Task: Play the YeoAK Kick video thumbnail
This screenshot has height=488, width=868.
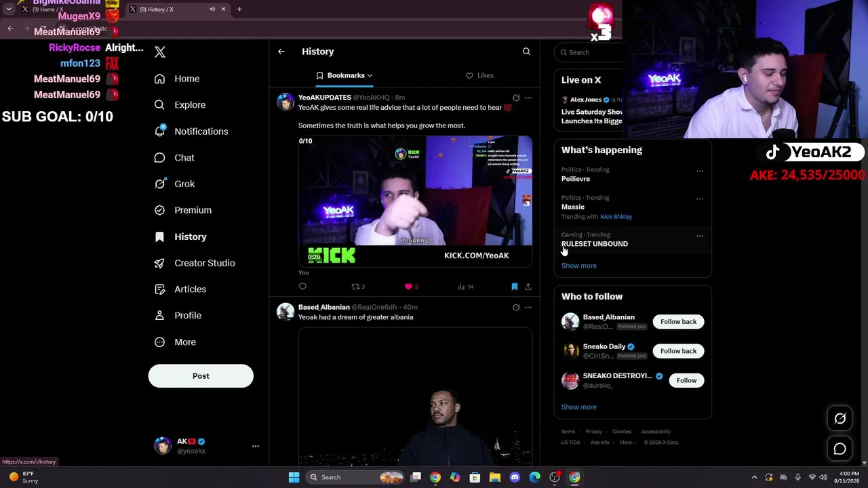Action: click(415, 201)
